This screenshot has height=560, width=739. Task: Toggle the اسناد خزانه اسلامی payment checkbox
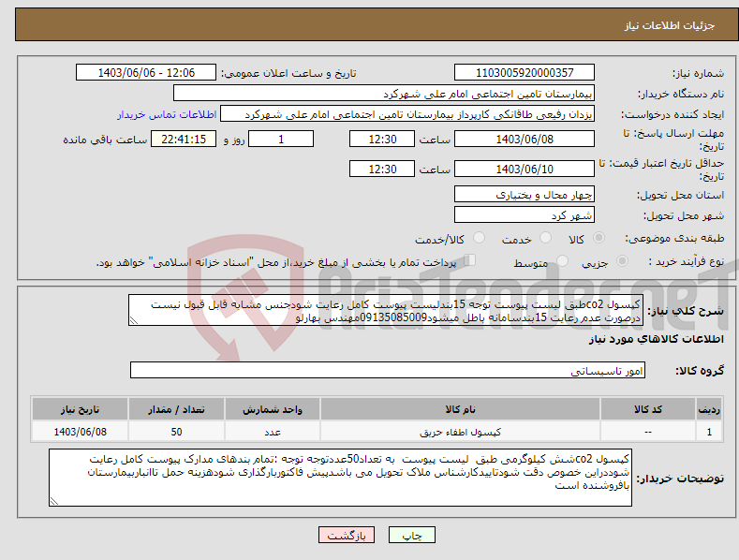tap(470, 260)
